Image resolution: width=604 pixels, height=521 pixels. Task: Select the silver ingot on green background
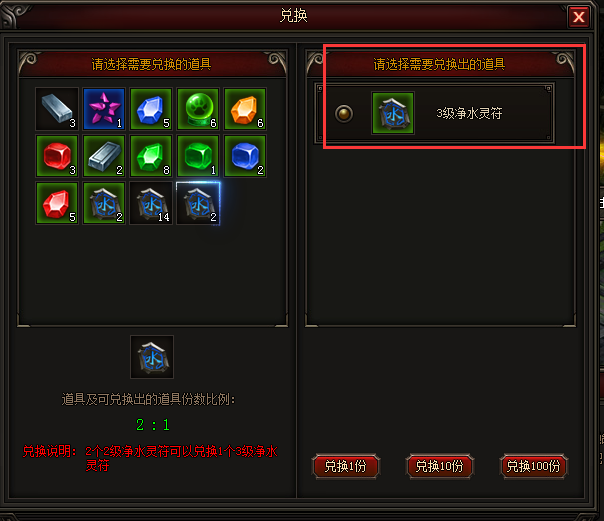104,156
